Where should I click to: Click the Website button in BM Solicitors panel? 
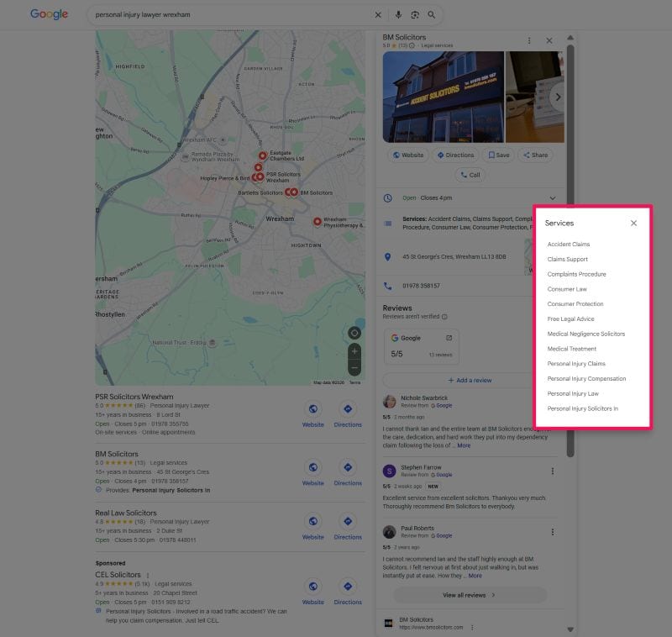(408, 155)
